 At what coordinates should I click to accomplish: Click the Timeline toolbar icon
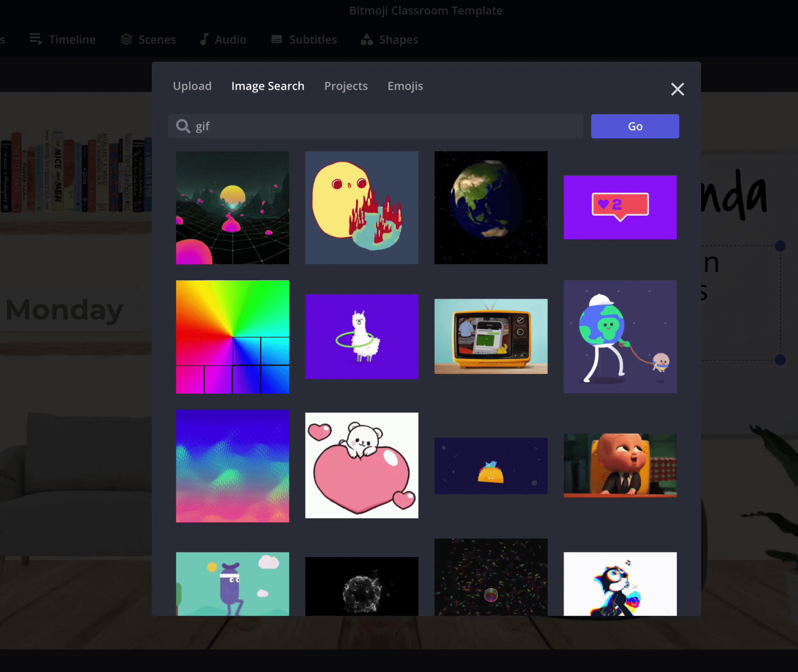point(36,39)
